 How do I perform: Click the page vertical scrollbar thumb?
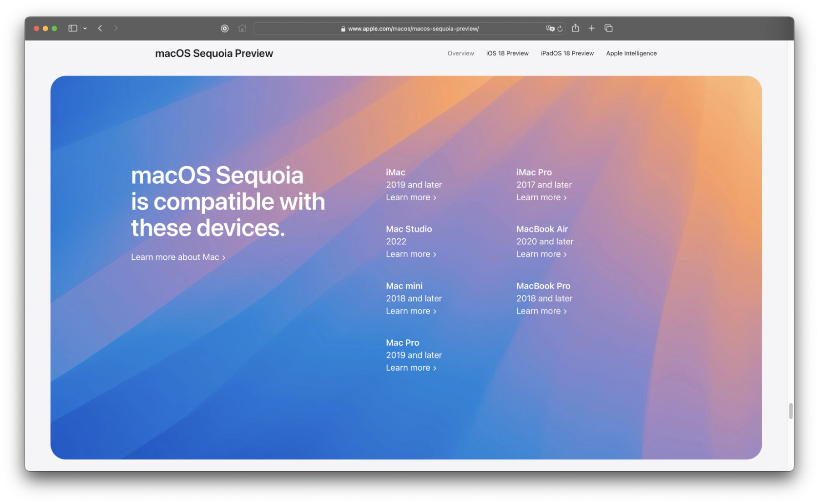pos(791,411)
